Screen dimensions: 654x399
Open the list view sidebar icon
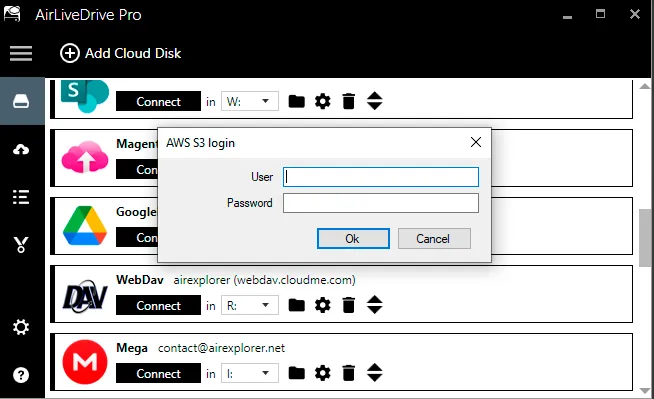point(21,197)
